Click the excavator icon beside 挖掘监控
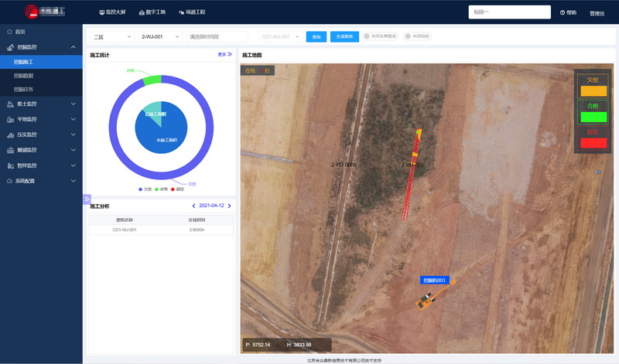This screenshot has width=619, height=364. coord(9,47)
